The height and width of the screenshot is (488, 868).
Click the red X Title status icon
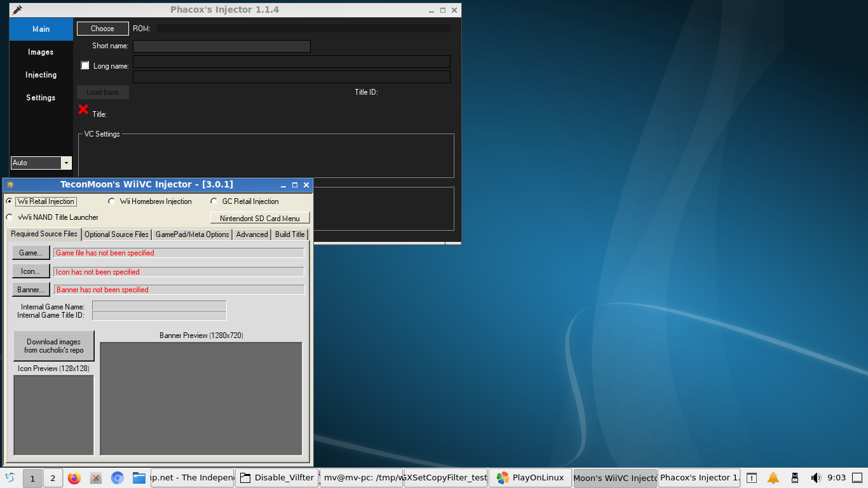click(x=83, y=109)
